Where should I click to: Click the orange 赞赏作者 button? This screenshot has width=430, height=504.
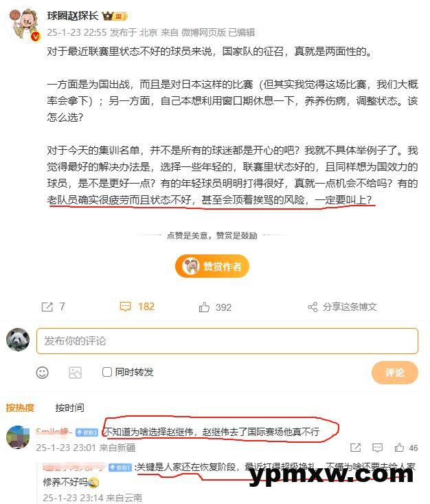[x=212, y=266]
